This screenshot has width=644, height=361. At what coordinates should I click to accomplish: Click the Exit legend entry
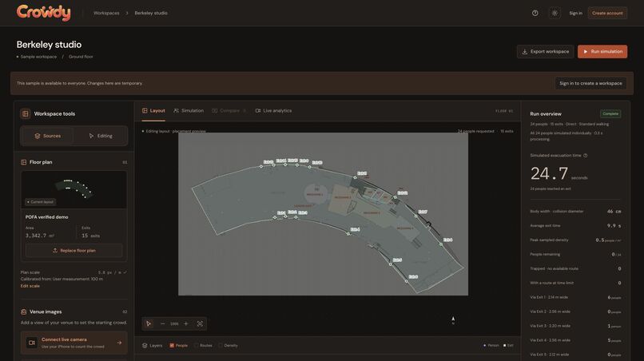(x=508, y=345)
